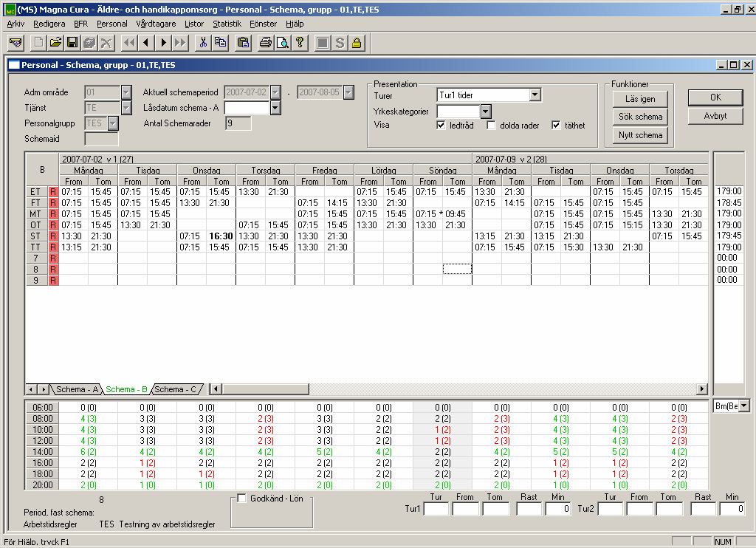Open the Vårdtagare menu
756x548 pixels.
[x=156, y=24]
